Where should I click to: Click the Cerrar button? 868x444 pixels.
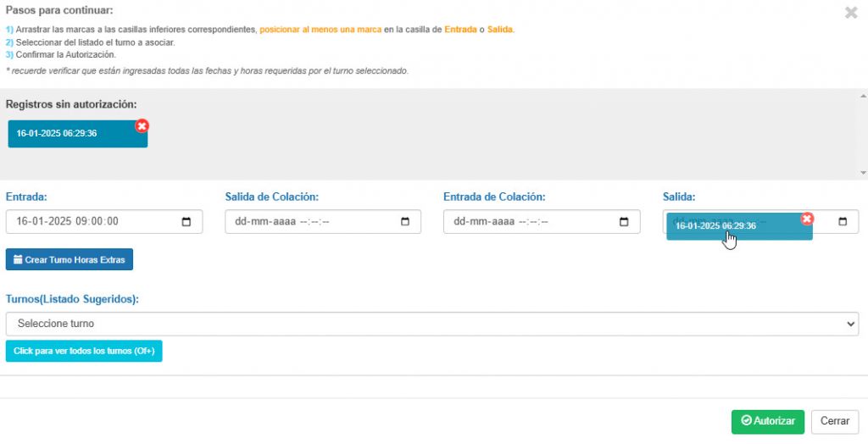coord(835,421)
